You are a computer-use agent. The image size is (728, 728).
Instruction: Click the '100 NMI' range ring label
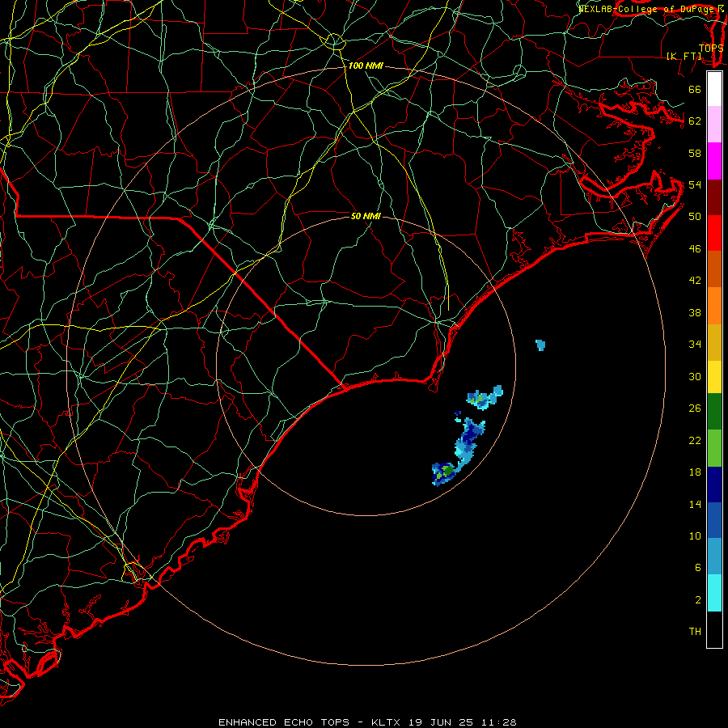coord(366,66)
